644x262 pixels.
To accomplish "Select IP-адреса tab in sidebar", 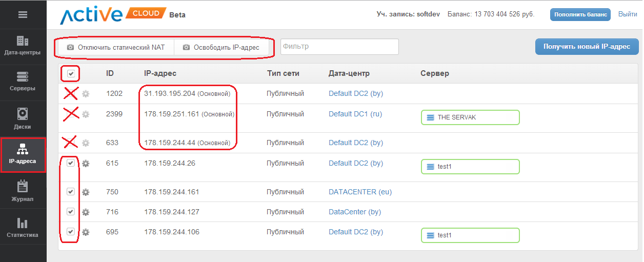I will 23,154.
